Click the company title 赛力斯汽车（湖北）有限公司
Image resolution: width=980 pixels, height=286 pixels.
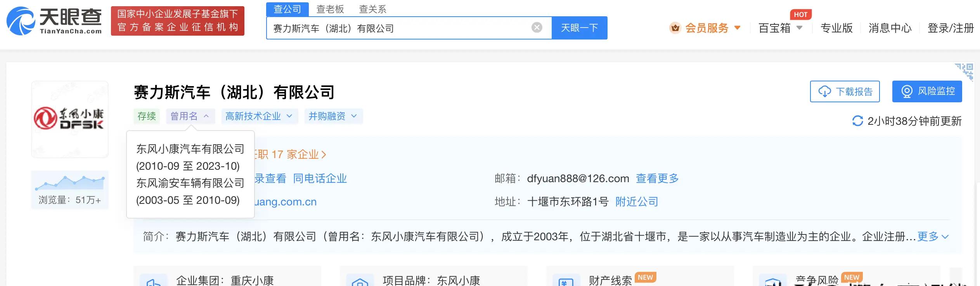tap(234, 92)
